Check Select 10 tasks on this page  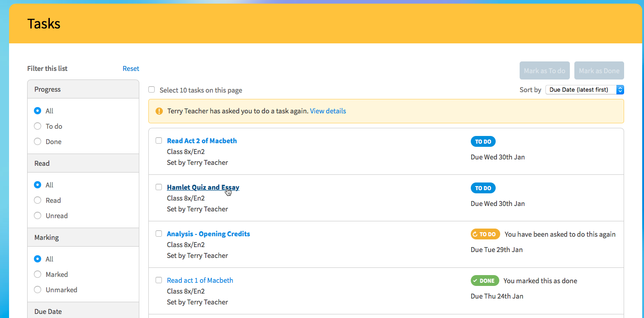tap(152, 90)
